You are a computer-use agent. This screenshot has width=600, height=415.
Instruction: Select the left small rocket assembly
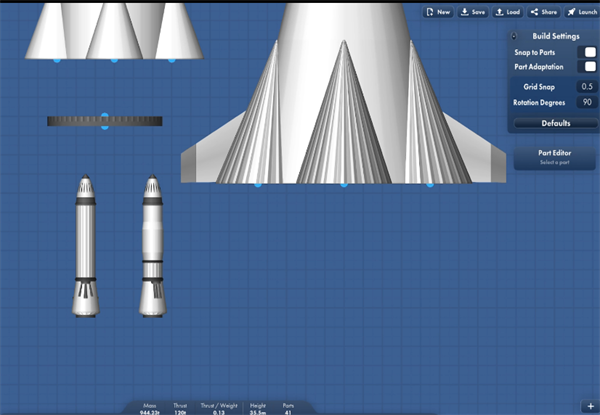click(86, 247)
